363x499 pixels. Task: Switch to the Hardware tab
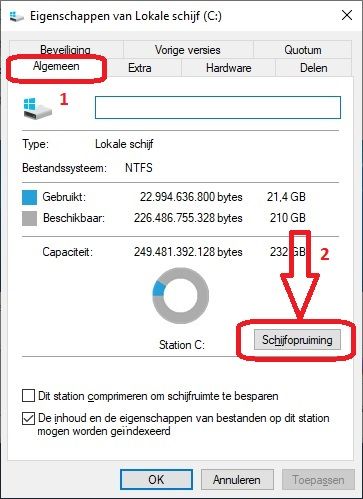(229, 68)
